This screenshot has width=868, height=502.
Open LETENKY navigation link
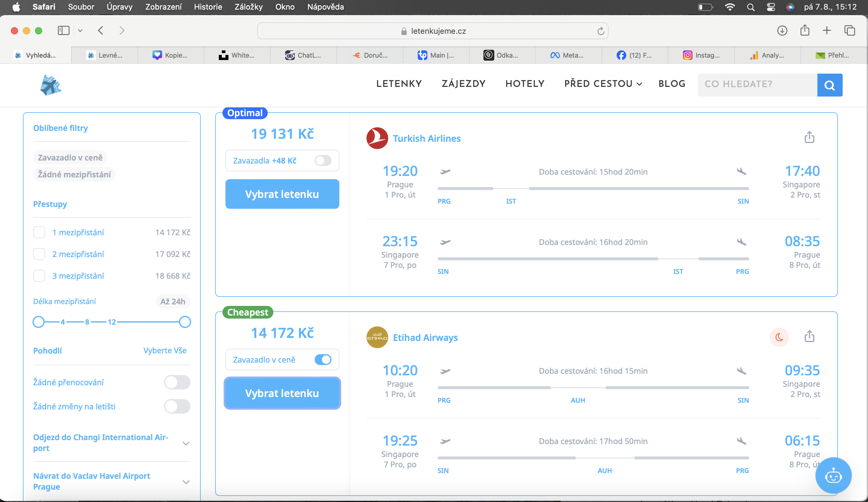(399, 84)
